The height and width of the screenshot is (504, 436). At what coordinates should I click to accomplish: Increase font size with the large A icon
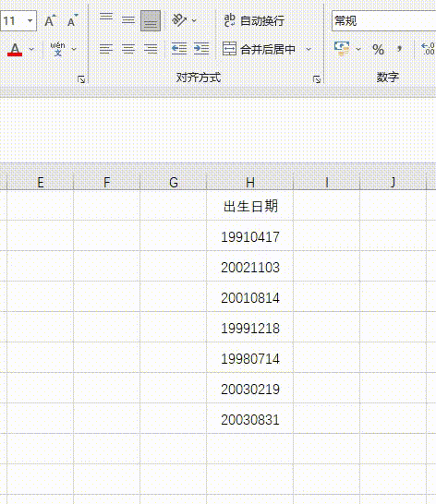[x=50, y=21]
